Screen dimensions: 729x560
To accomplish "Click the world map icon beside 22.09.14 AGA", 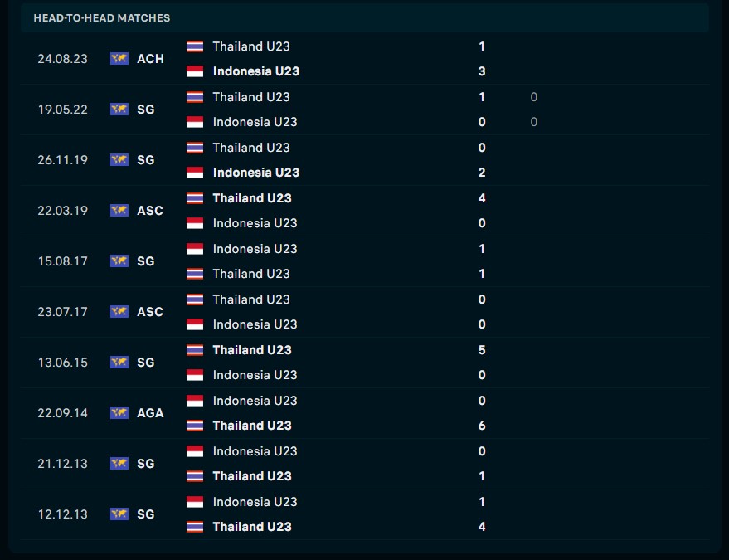I will tap(119, 413).
